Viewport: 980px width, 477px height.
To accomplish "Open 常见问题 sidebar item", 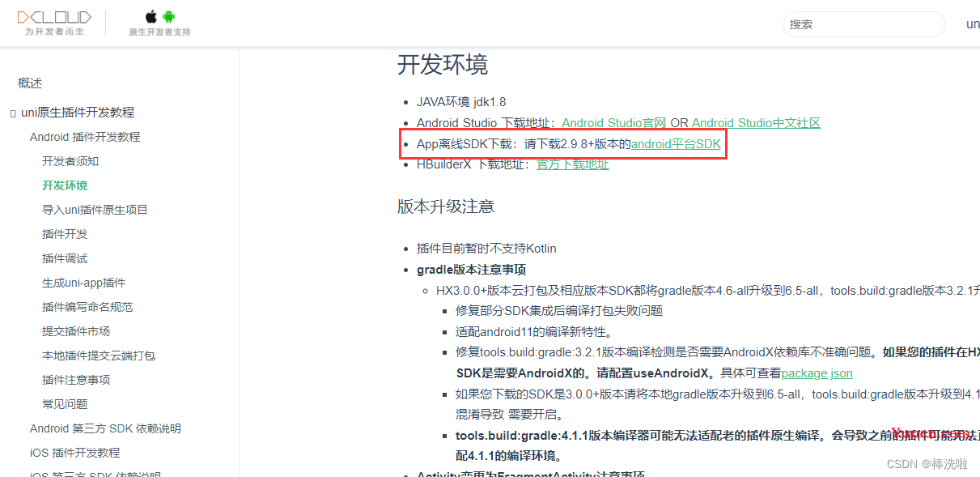I will pos(65,404).
